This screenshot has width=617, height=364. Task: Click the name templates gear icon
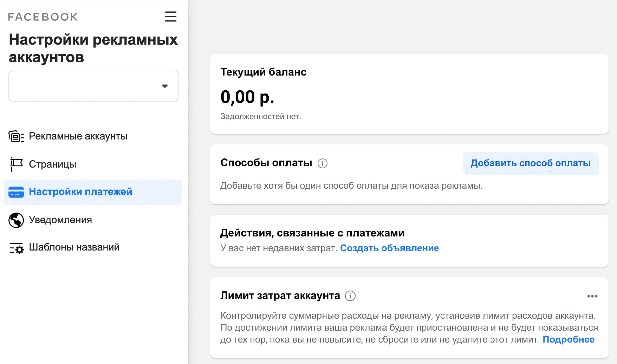pos(16,248)
